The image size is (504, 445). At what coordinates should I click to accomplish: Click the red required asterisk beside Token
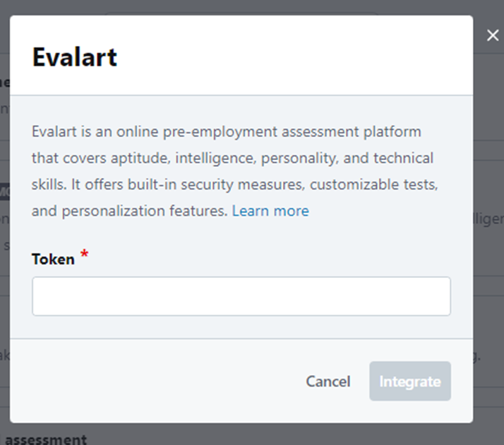point(85,255)
